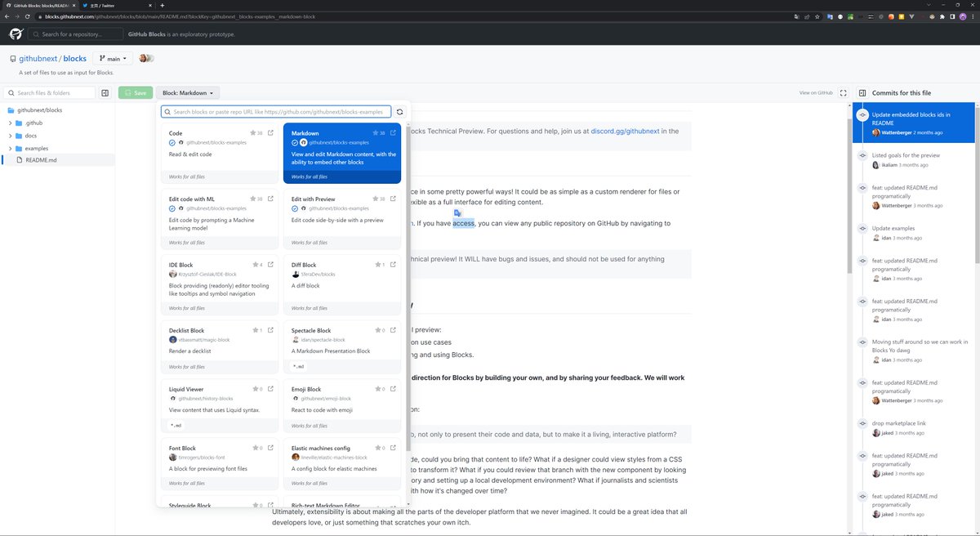Click the contributor avatars next to branch
The image size is (980, 536).
pos(146,59)
